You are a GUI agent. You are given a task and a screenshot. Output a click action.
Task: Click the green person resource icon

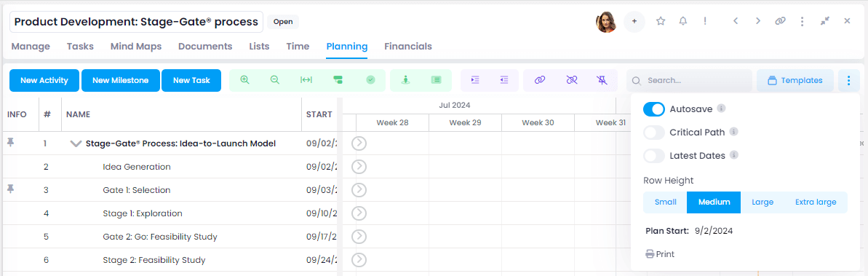[x=406, y=80]
